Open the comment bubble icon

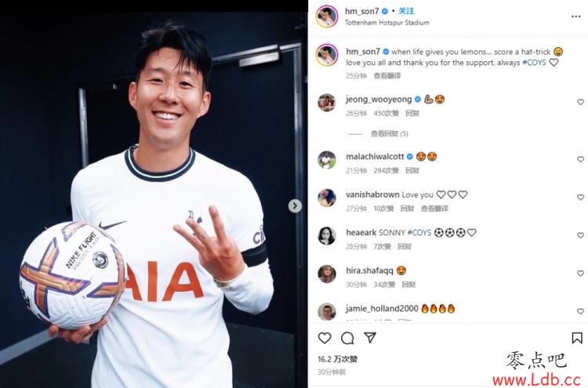[347, 338]
